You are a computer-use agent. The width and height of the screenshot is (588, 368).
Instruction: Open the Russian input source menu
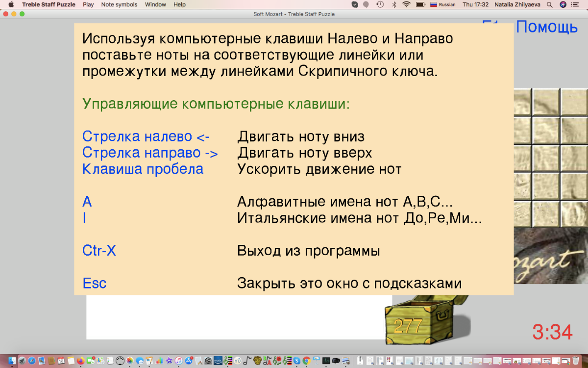(442, 4)
